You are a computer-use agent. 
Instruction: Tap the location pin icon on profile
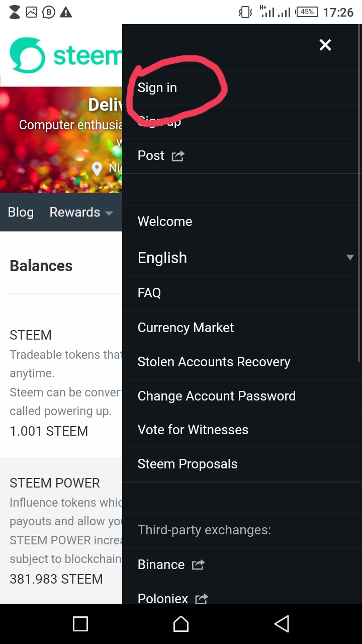click(x=97, y=169)
